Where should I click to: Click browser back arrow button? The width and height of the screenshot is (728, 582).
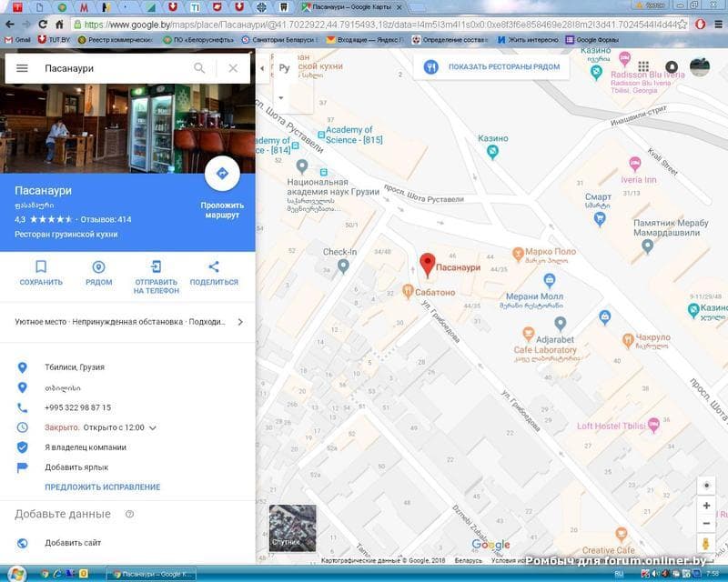pos(10,25)
